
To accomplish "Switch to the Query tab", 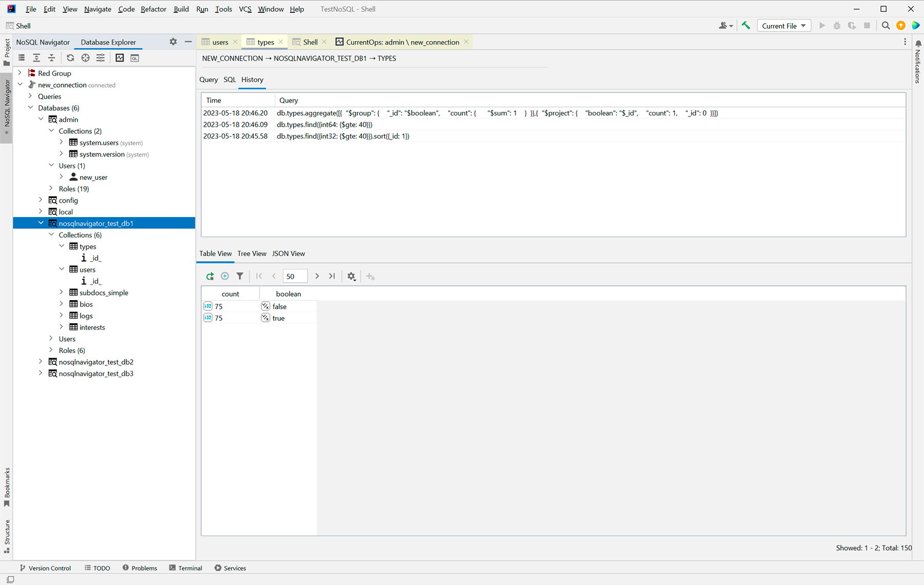I will pos(208,80).
